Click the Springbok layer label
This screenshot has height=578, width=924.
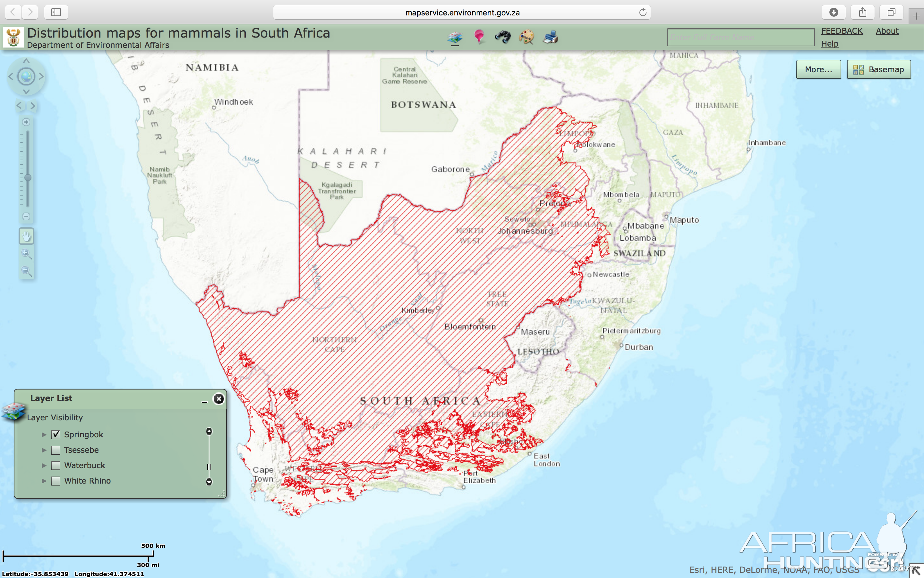84,435
